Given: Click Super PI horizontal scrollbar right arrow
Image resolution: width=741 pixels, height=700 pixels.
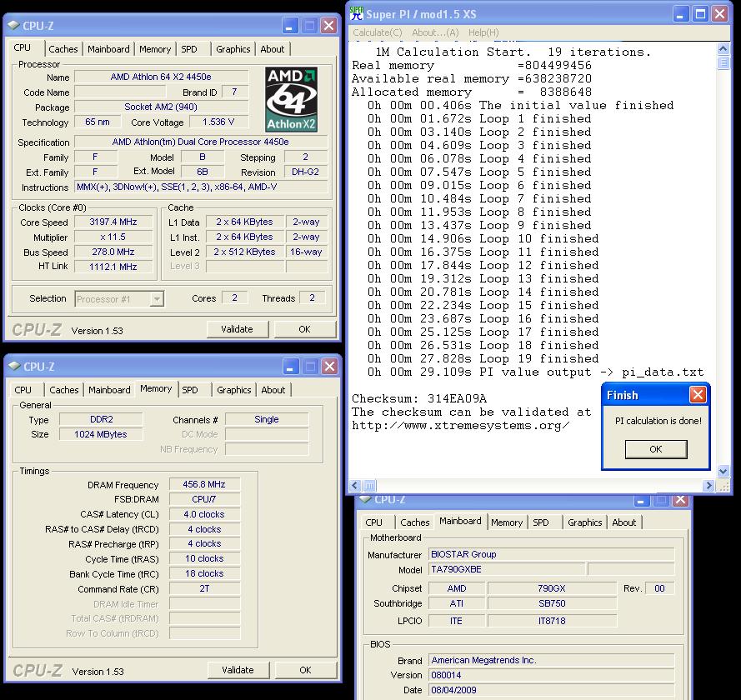Looking at the screenshot, I should [x=708, y=486].
